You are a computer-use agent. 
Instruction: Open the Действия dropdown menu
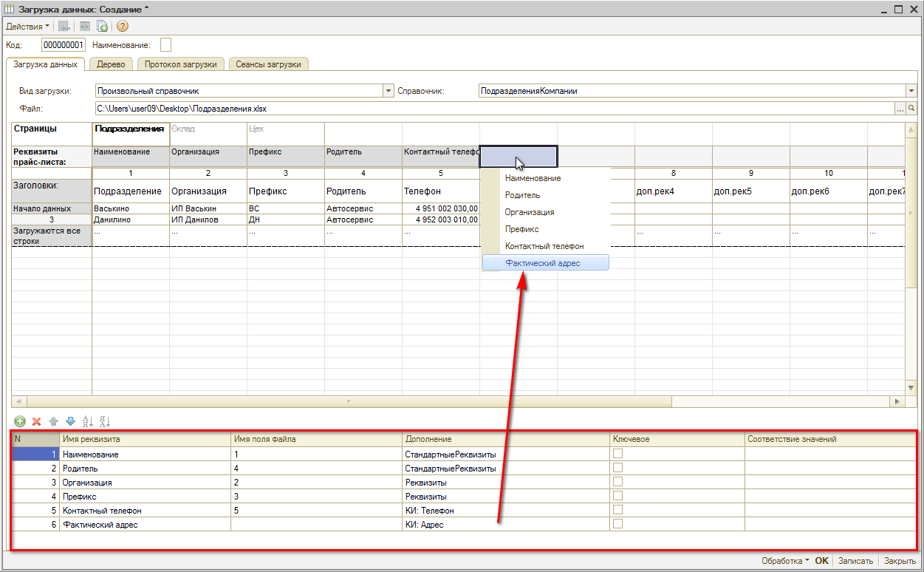pos(27,26)
